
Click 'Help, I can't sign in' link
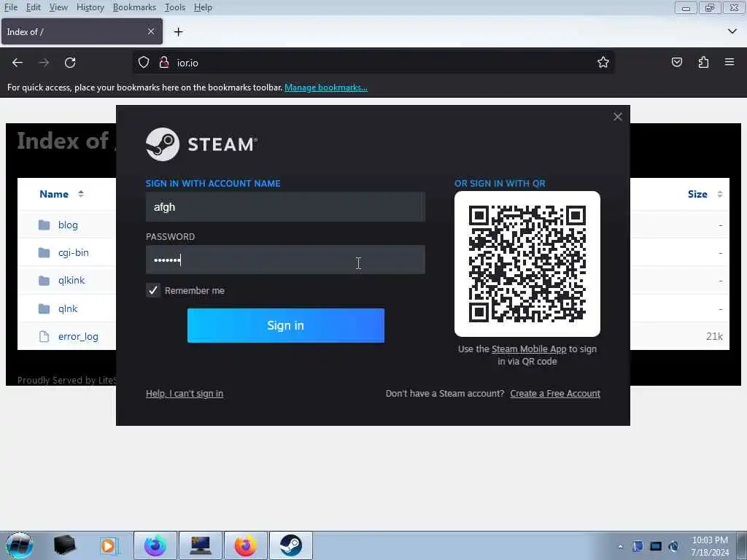tap(185, 393)
